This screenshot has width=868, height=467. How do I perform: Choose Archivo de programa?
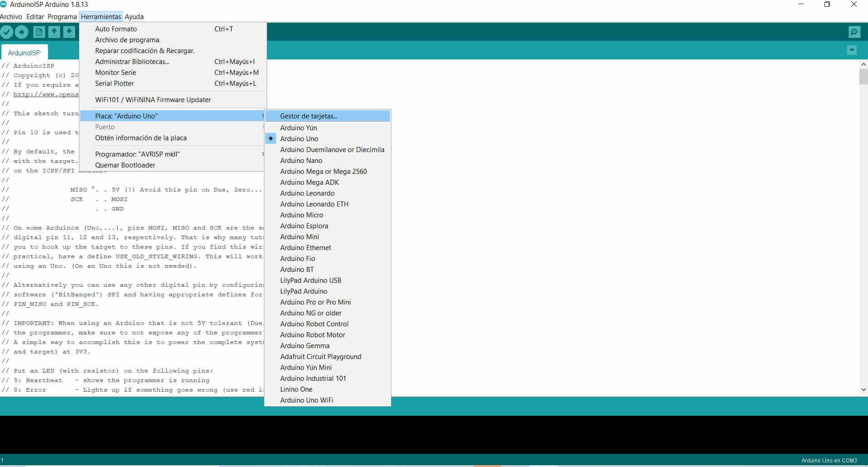(x=172, y=40)
